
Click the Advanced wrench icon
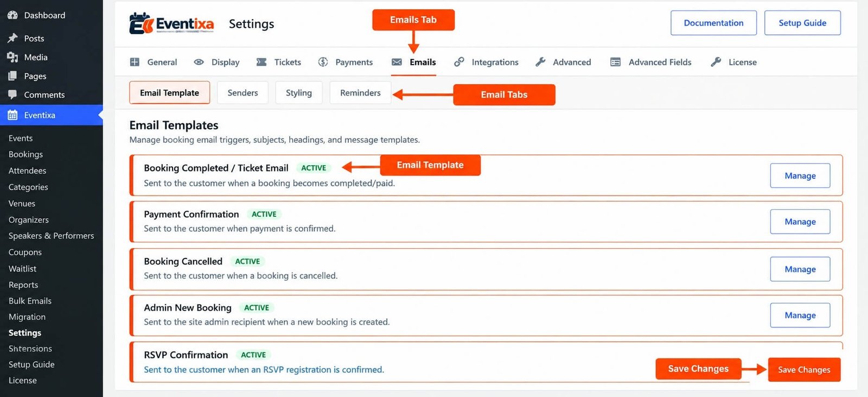point(540,62)
